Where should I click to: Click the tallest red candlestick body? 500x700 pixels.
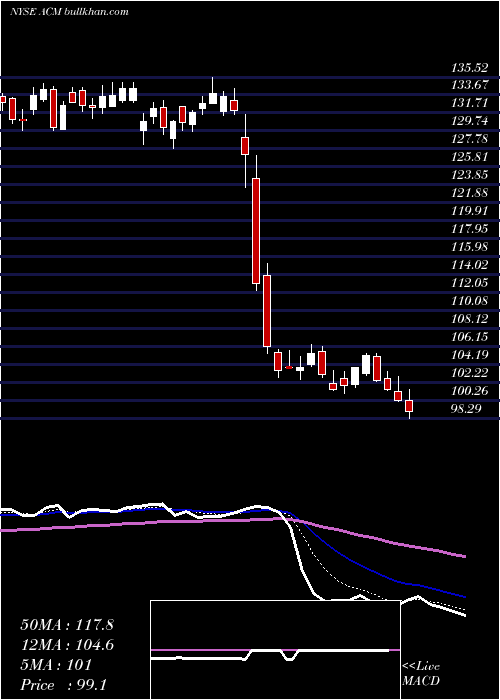[x=256, y=231]
